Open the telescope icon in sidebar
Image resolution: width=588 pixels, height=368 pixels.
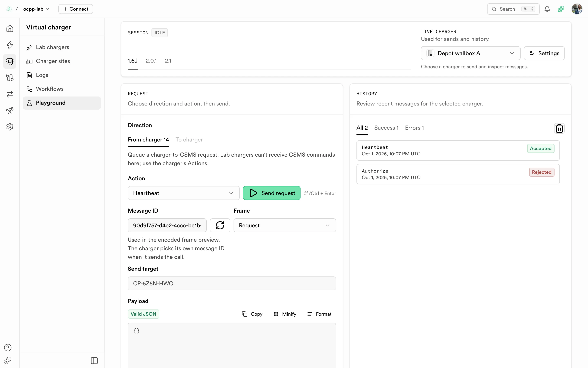click(x=10, y=110)
